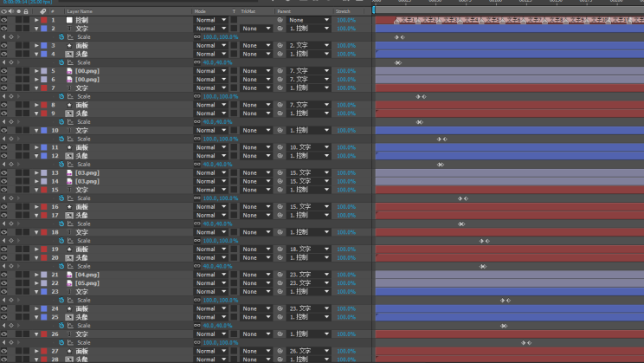The height and width of the screenshot is (363, 644).
Task: Click the red label swatch of layer 1 控制
Action: tap(44, 20)
